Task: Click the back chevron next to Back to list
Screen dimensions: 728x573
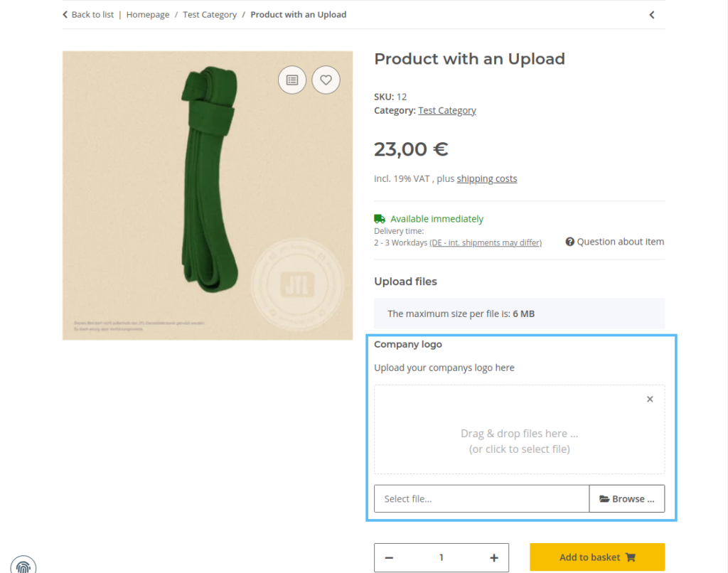Action: 64,14
